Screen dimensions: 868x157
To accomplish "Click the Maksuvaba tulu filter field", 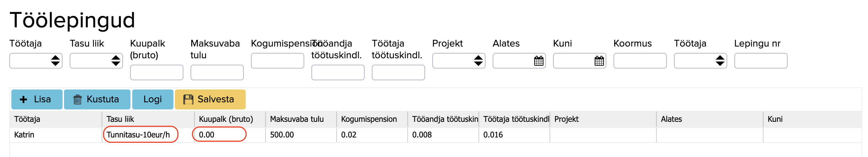I will [x=217, y=72].
